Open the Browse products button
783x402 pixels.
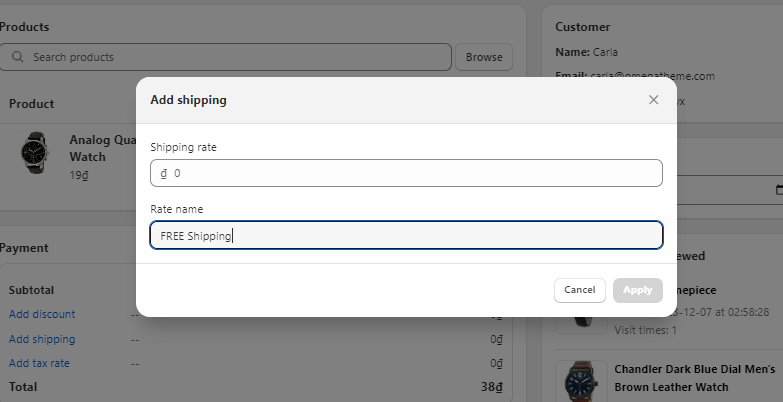(484, 57)
